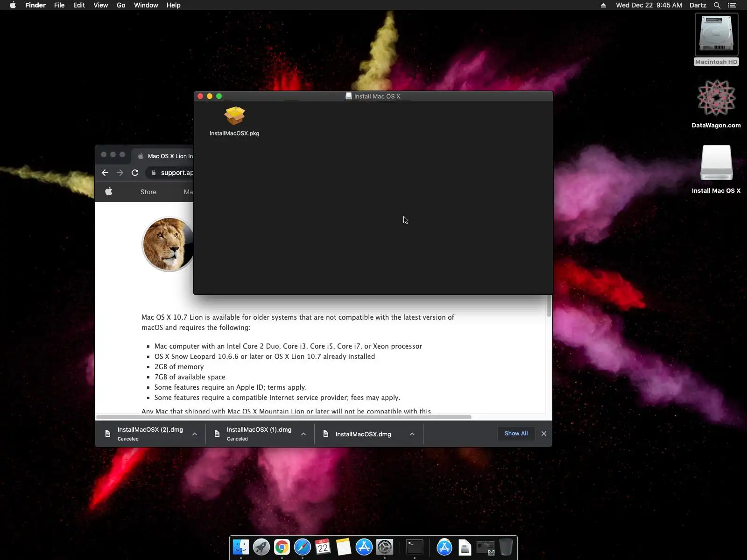Image resolution: width=747 pixels, height=560 pixels.
Task: Click the Dartz user name in menu bar
Action: (x=698, y=5)
